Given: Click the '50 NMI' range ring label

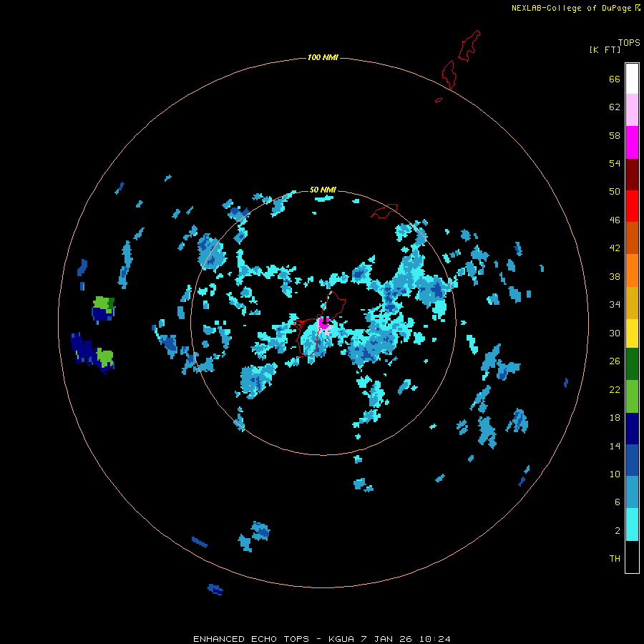Looking at the screenshot, I should pyautogui.click(x=323, y=190).
